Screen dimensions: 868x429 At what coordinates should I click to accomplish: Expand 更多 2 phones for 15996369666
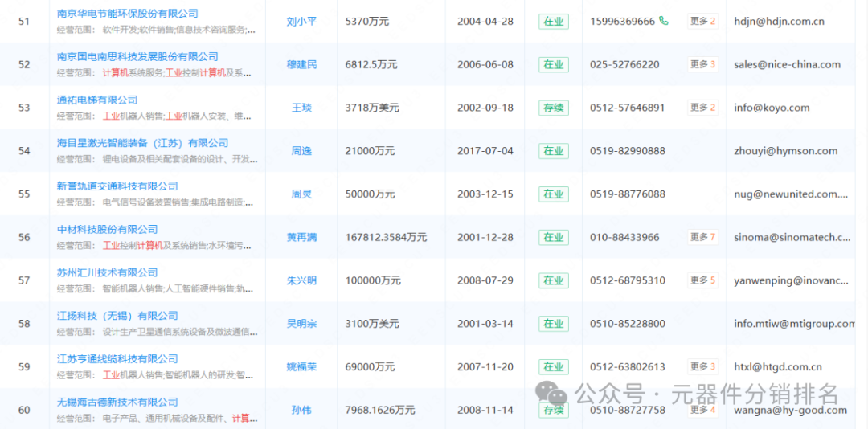click(x=703, y=21)
